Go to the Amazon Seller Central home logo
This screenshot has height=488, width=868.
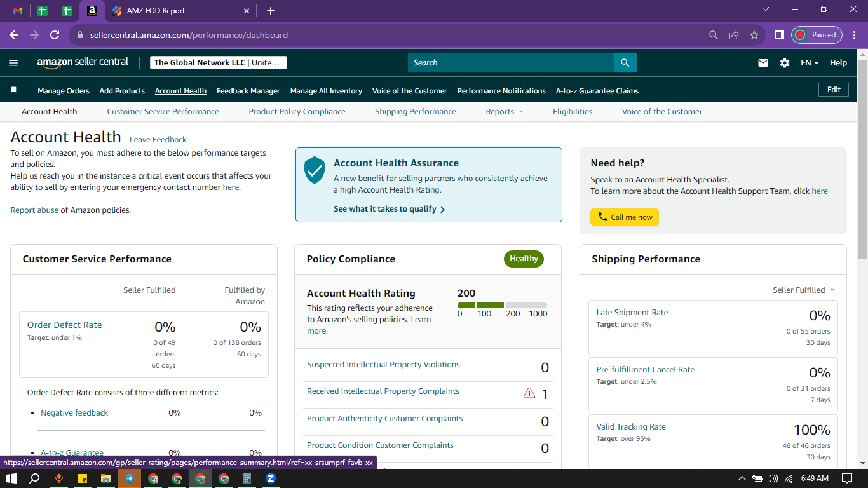pos(83,62)
